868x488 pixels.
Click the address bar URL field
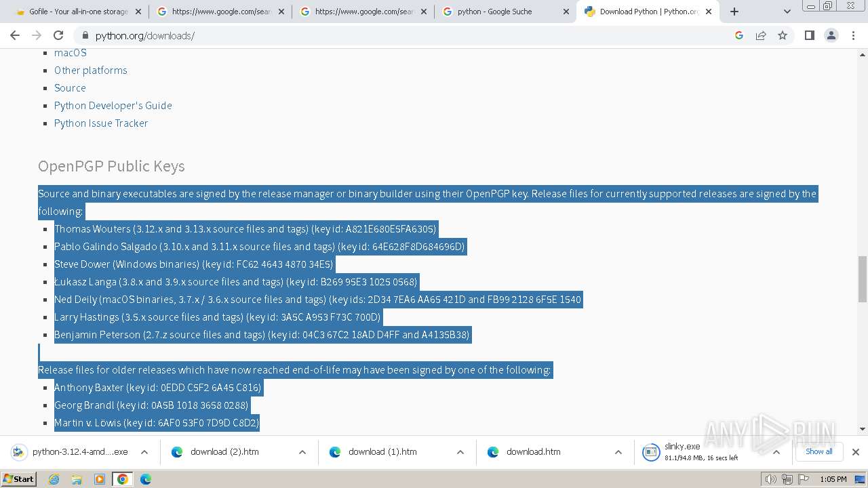tap(407, 35)
